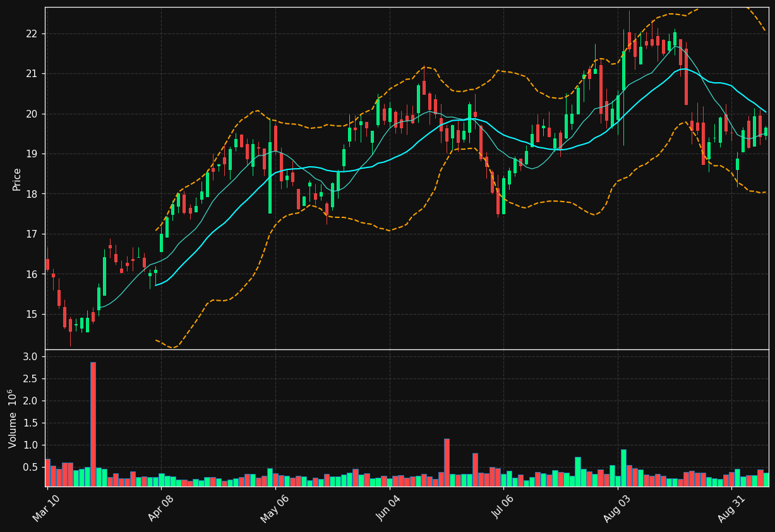This screenshot has height=532, width=775.
Task: Click the volume axis value 2.0
Action: point(32,401)
